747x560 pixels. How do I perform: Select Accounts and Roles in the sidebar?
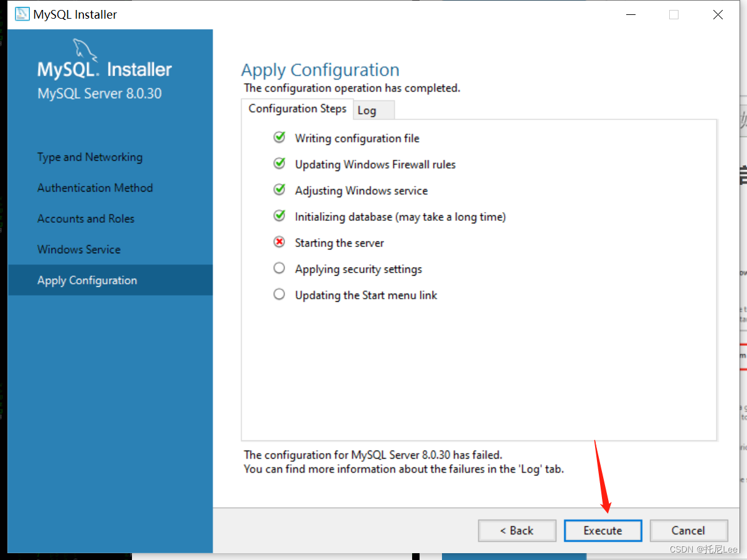pos(85,218)
